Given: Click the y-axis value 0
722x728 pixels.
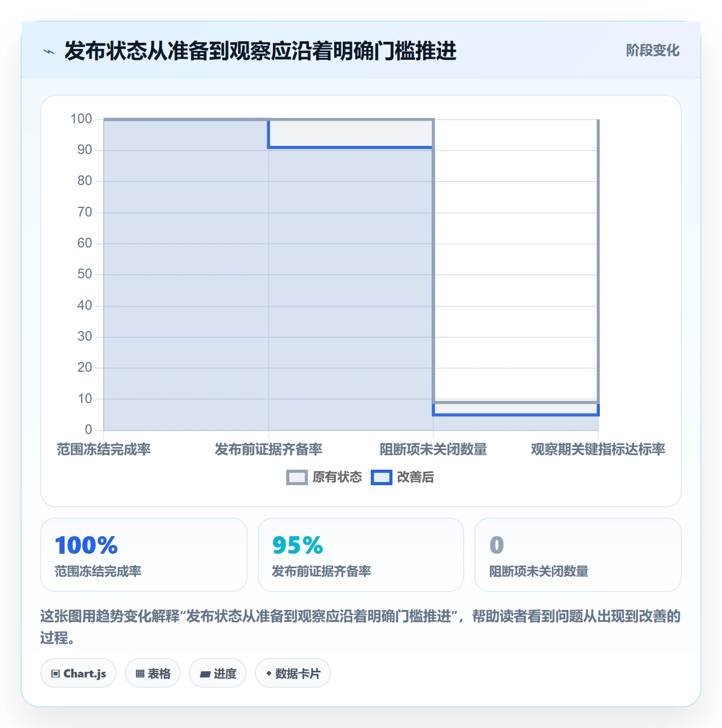Looking at the screenshot, I should point(89,430).
